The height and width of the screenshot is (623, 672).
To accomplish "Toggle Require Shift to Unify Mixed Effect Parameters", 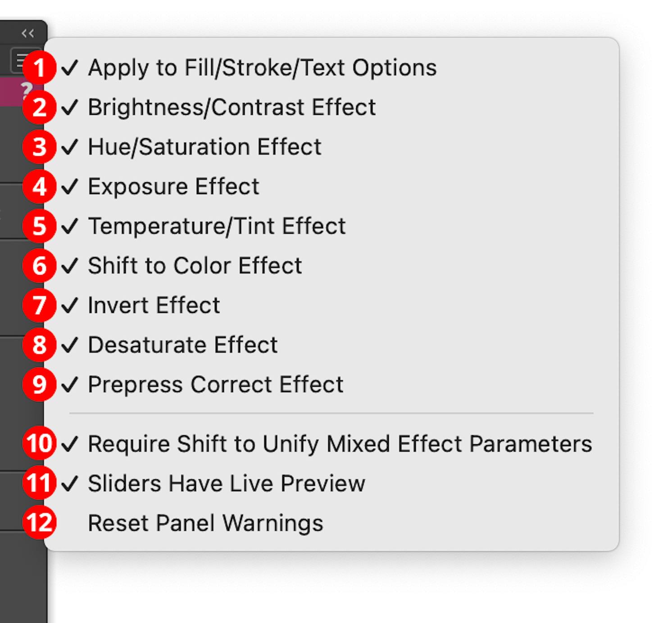I will click(x=340, y=444).
